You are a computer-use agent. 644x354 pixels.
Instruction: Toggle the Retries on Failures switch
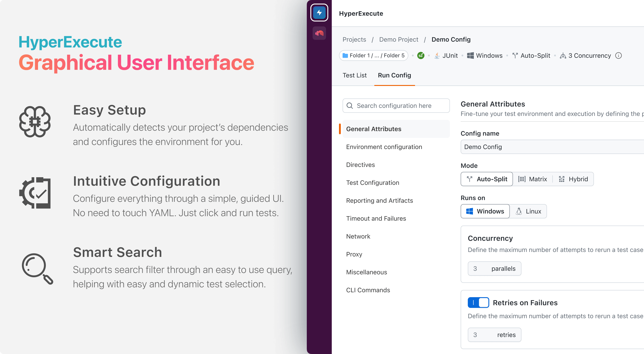pos(478,303)
